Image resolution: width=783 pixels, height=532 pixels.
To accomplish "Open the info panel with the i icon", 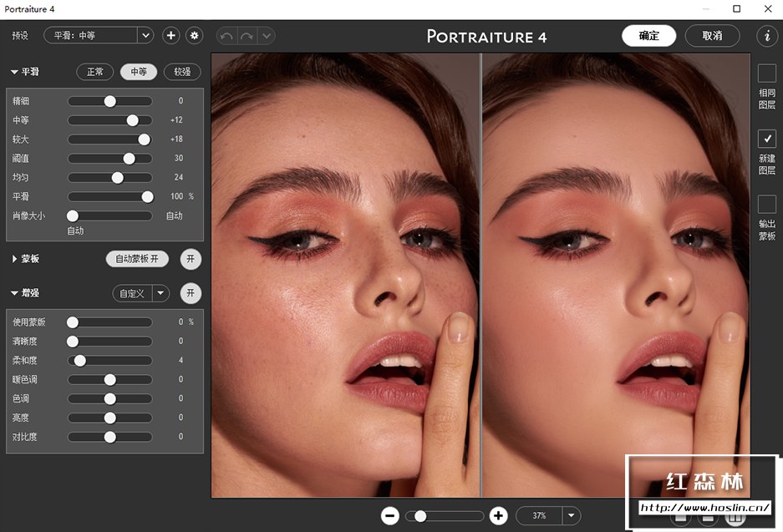I will (765, 35).
